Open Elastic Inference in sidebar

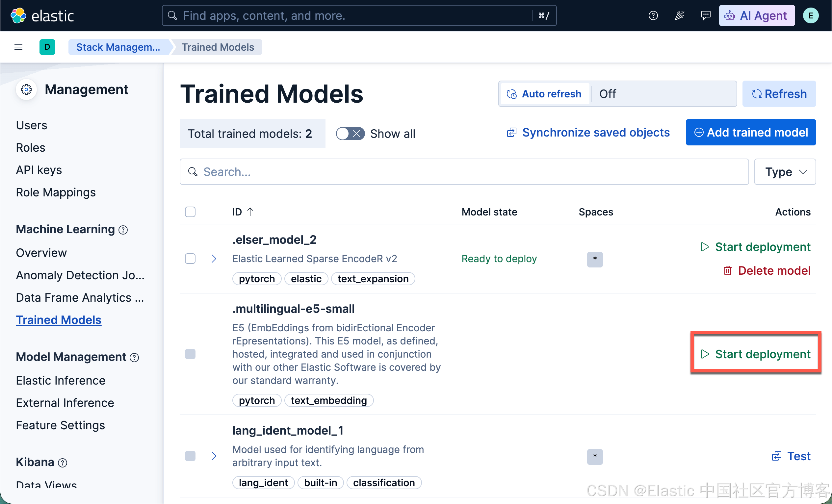(x=61, y=380)
